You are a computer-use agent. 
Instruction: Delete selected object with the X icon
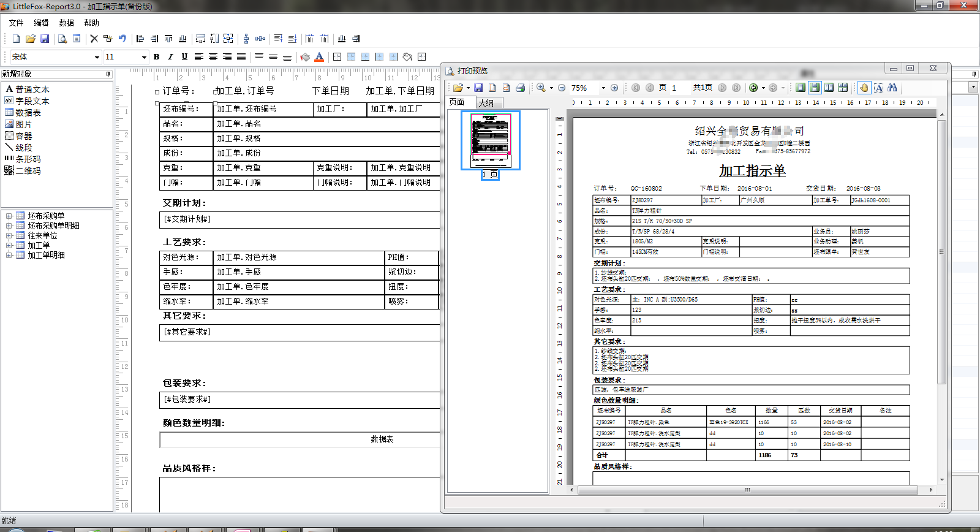(94, 39)
